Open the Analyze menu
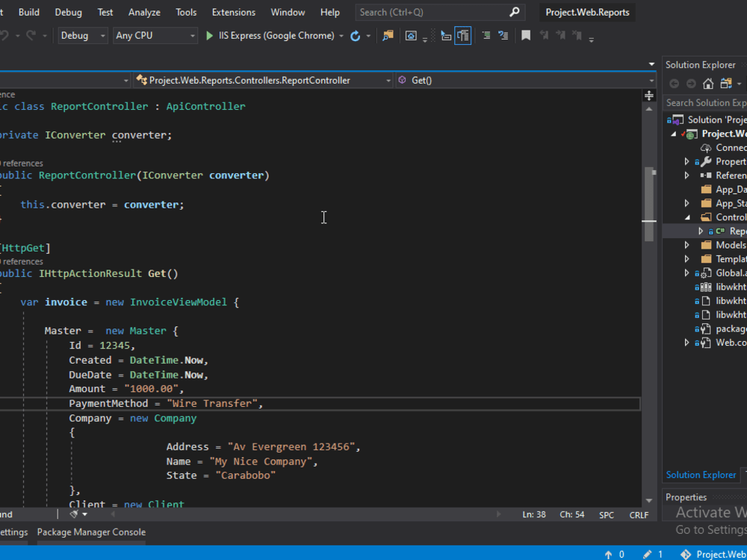747x560 pixels. coord(144,12)
